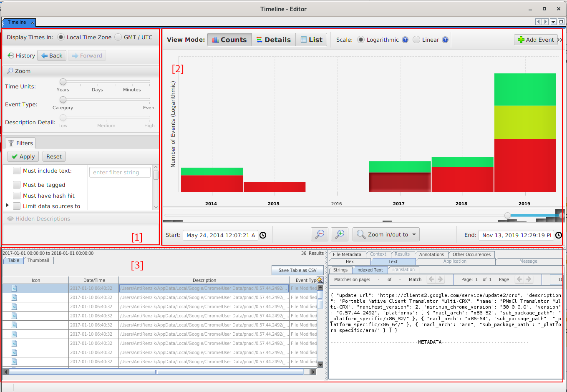This screenshot has height=392, width=567.
Task: Open the File Metadata tab
Action: (x=347, y=254)
